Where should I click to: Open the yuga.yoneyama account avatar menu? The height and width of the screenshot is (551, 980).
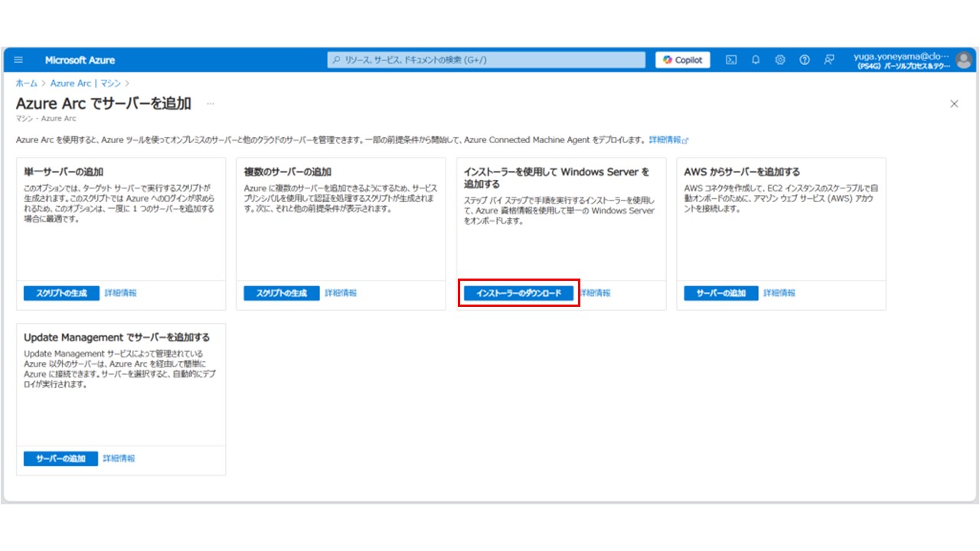click(962, 60)
